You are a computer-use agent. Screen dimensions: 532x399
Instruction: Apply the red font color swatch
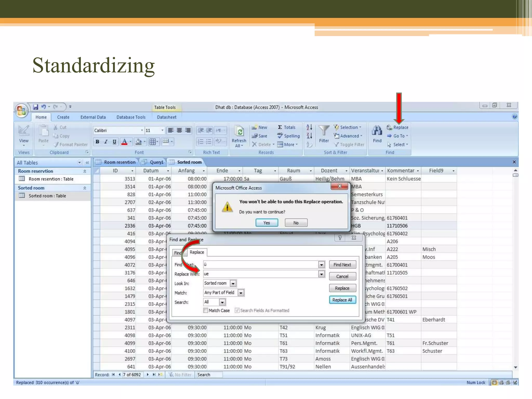click(x=124, y=142)
